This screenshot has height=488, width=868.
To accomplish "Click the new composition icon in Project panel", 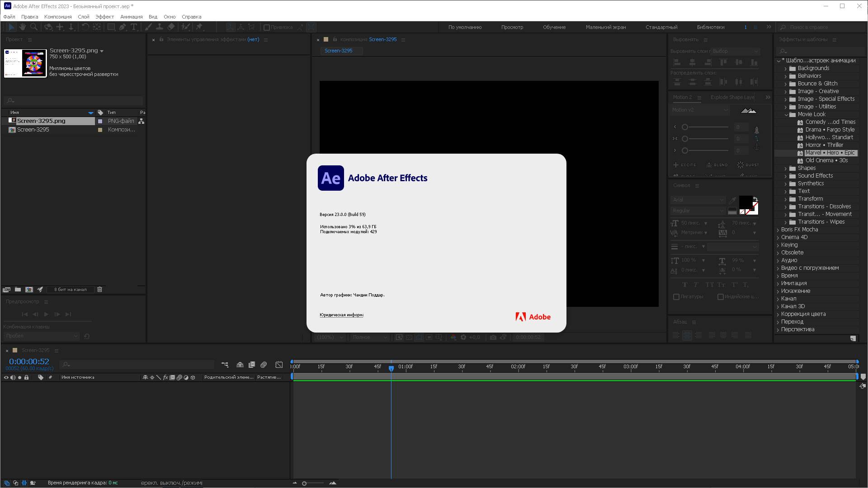I will [29, 289].
